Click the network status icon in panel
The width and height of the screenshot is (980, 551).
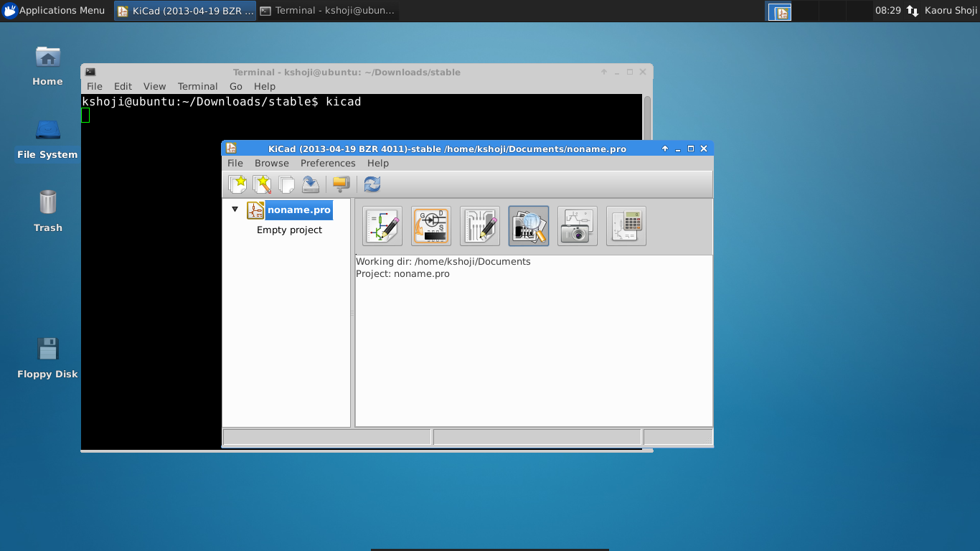pos(913,11)
